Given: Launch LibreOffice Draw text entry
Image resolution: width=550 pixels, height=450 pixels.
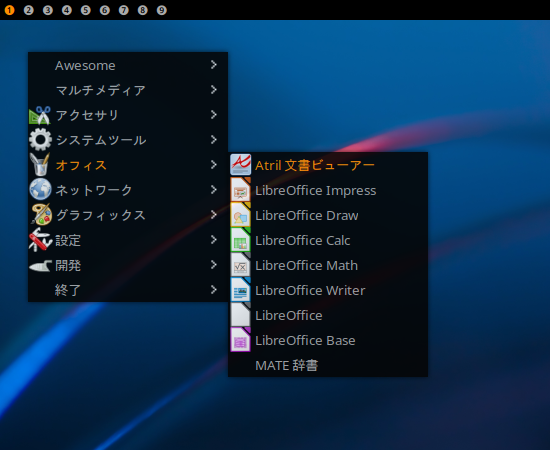Looking at the screenshot, I should click(307, 215).
